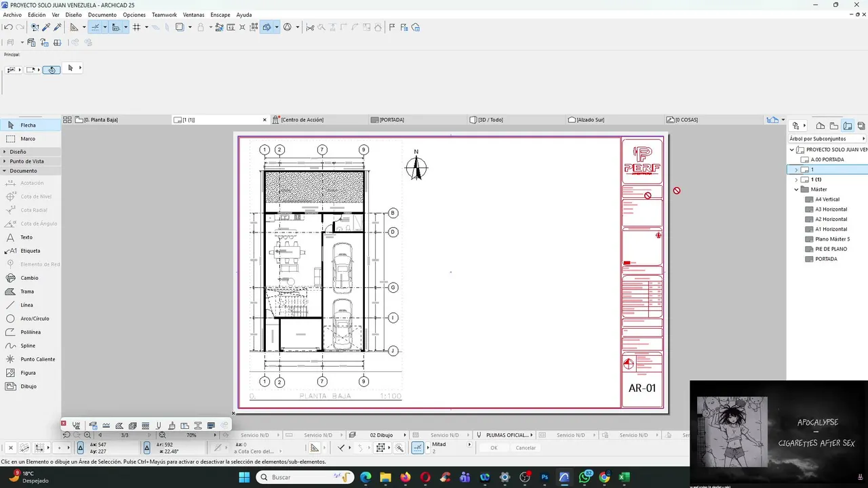The height and width of the screenshot is (488, 868).
Task: Switch to the Alzado Sur tab
Action: pyautogui.click(x=616, y=120)
